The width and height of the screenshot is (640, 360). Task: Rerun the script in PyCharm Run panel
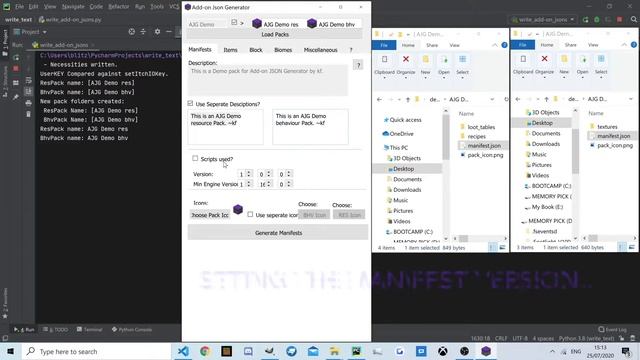(x=16, y=58)
